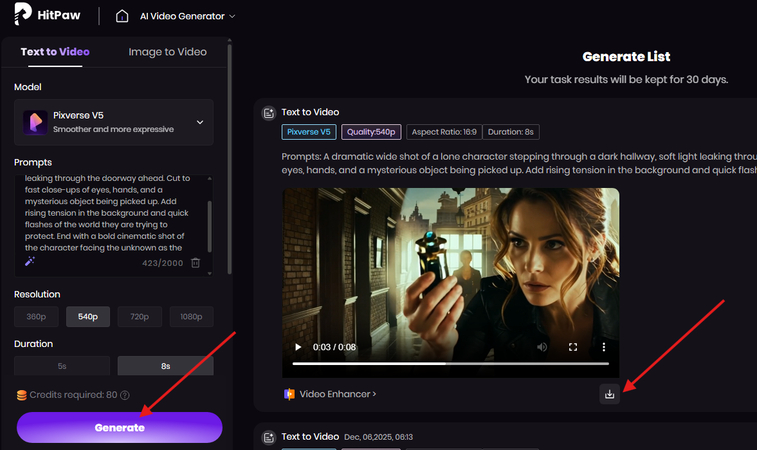Click the left panel scrollbar
This screenshot has height=450, width=757.
229,159
